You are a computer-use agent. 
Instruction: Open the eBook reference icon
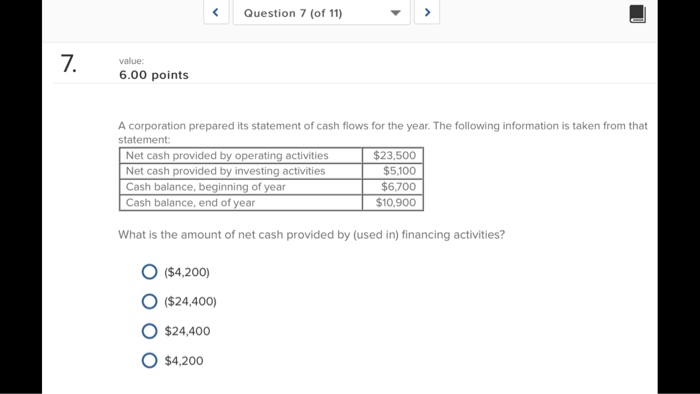tap(638, 14)
